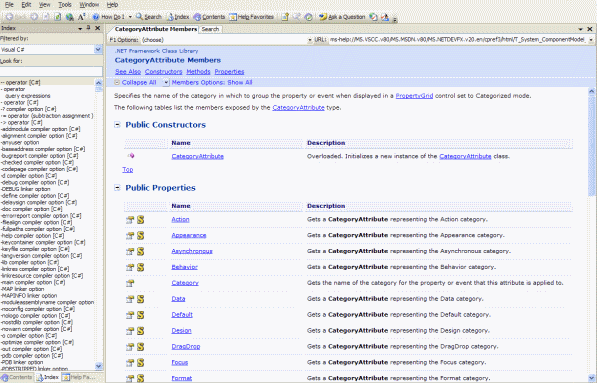597x383 pixels.
Task: Click the Home globe icon
Action: (x=69, y=17)
